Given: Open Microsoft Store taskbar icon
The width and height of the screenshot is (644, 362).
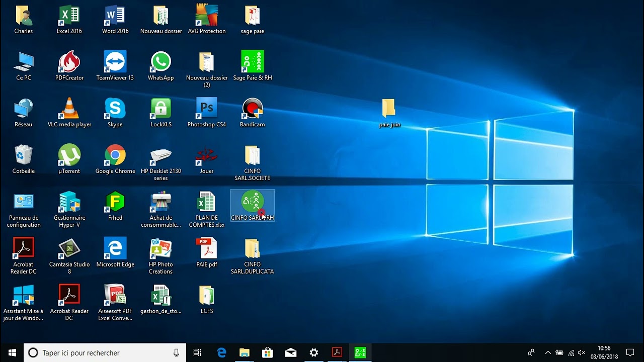Looking at the screenshot, I should pyautogui.click(x=268, y=353).
